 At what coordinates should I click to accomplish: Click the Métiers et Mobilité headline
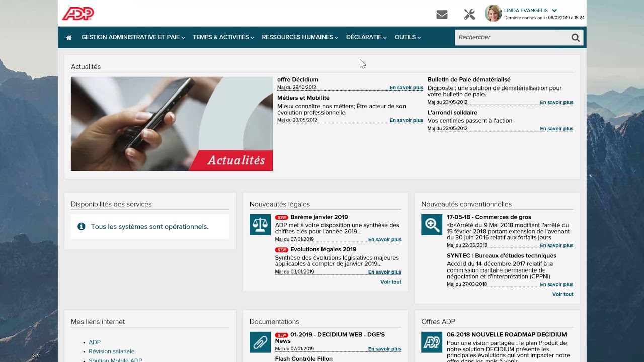click(303, 98)
